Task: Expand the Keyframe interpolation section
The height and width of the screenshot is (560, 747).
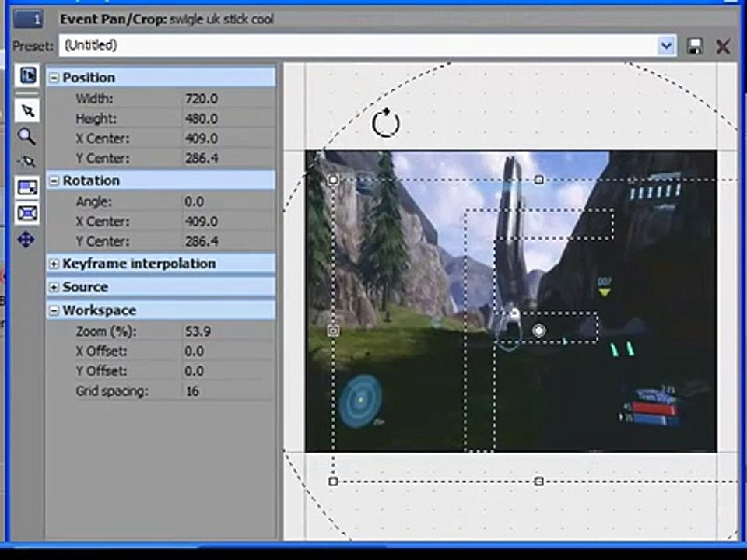Action: (54, 264)
